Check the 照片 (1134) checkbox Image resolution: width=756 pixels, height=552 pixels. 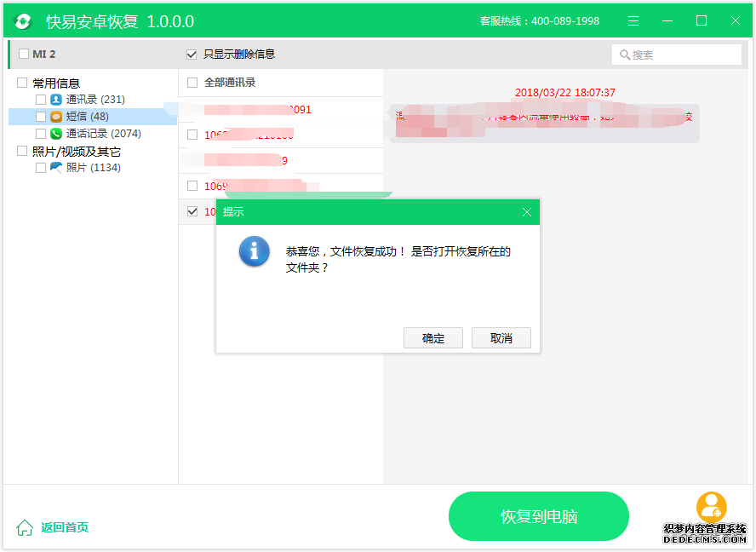tap(41, 168)
